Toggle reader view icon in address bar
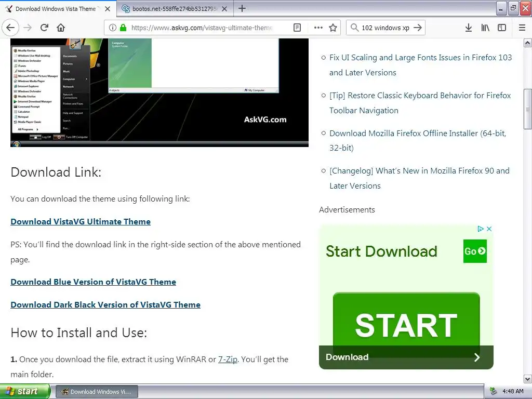This screenshot has width=532, height=399. (x=297, y=28)
